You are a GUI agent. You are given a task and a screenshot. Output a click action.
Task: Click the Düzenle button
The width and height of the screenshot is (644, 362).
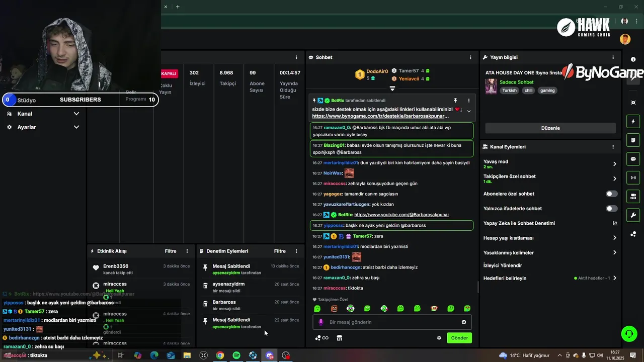pyautogui.click(x=550, y=128)
